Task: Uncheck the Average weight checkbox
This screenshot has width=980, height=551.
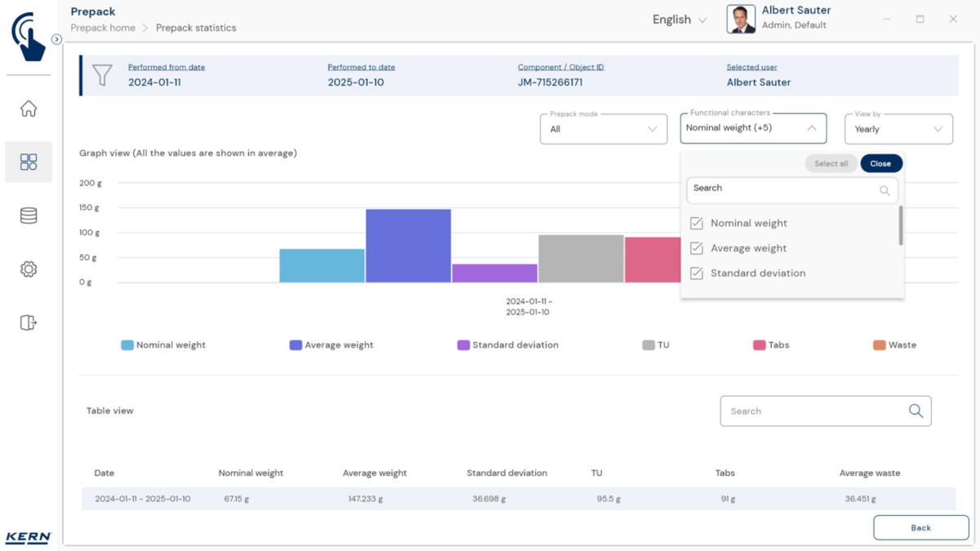Action: (x=697, y=248)
